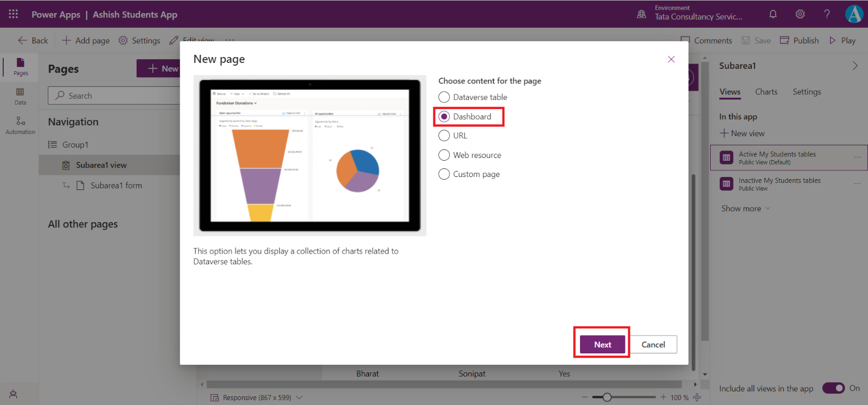Click the Play icon in toolbar
This screenshot has width=868, height=405.
[833, 41]
